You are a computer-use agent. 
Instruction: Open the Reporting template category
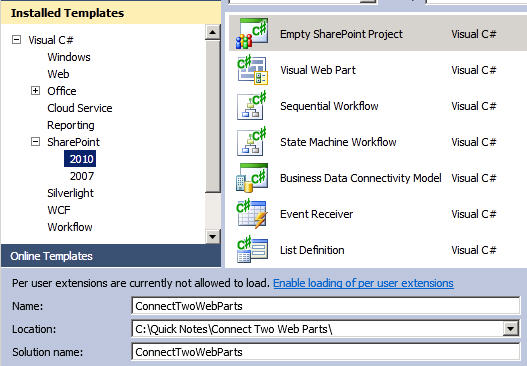click(71, 125)
